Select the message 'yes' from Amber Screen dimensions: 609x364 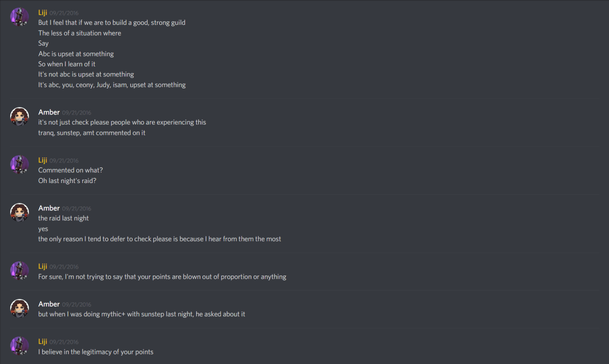point(43,228)
